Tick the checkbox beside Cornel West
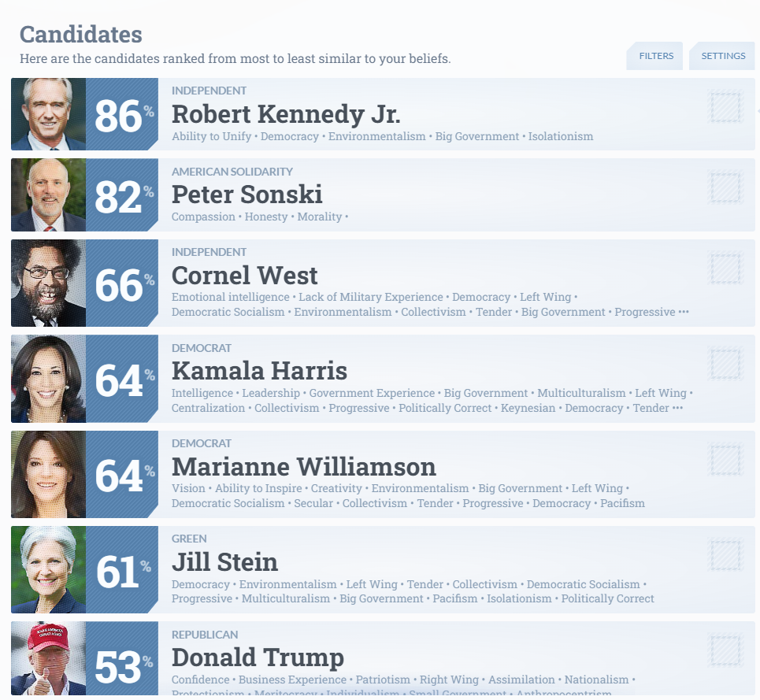This screenshot has height=700, width=760. (x=725, y=268)
